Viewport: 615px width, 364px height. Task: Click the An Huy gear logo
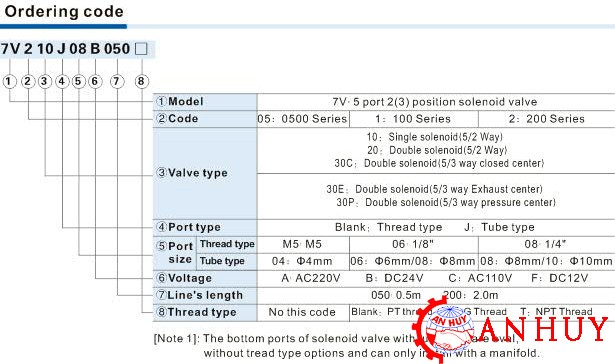coord(444,329)
